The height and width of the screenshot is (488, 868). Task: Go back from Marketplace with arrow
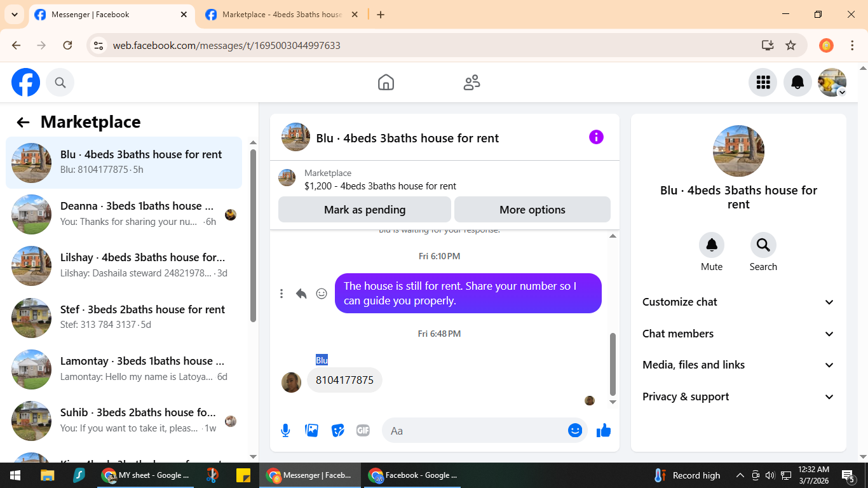click(x=24, y=123)
